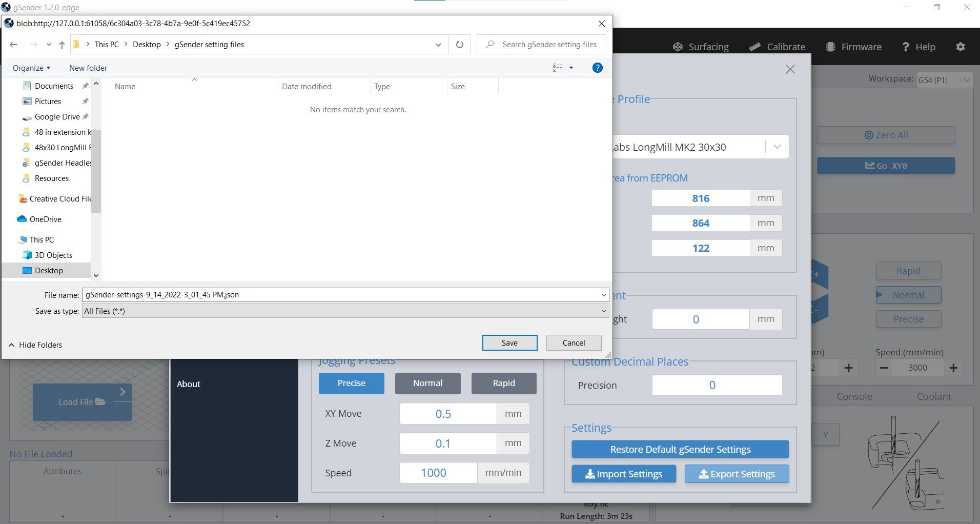The height and width of the screenshot is (524, 980).
Task: Open the Workspace G54 dropdown
Action: 945,79
